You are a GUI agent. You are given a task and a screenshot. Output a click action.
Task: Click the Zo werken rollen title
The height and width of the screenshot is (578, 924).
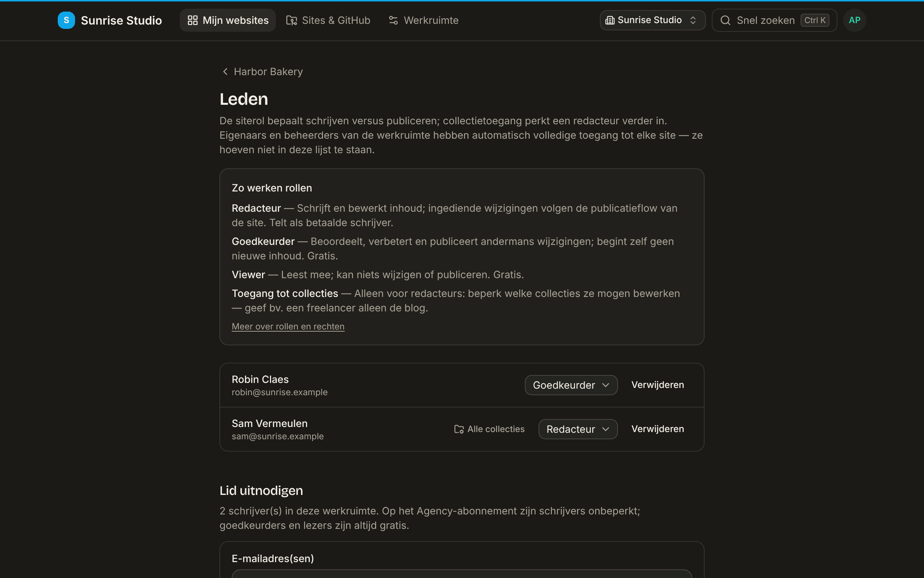tap(272, 188)
